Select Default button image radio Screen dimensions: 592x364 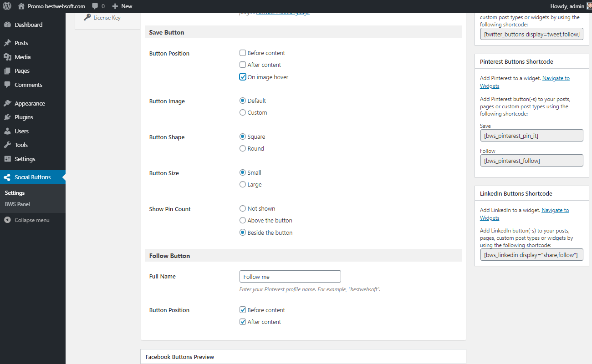click(243, 101)
